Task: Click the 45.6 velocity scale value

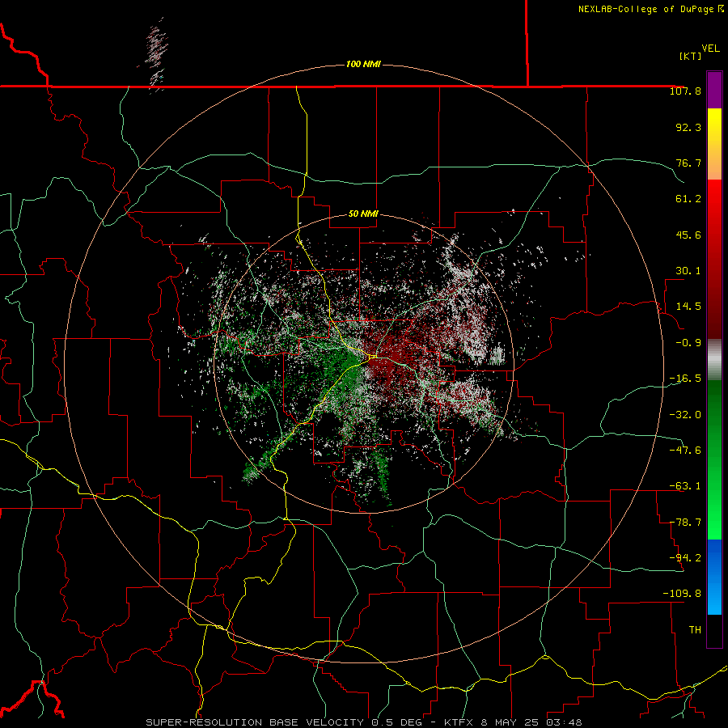Action: 688,235
